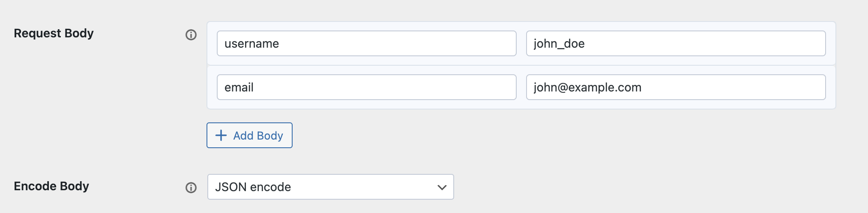Image resolution: width=868 pixels, height=213 pixels.
Task: Click the Request Body label
Action: (x=54, y=33)
